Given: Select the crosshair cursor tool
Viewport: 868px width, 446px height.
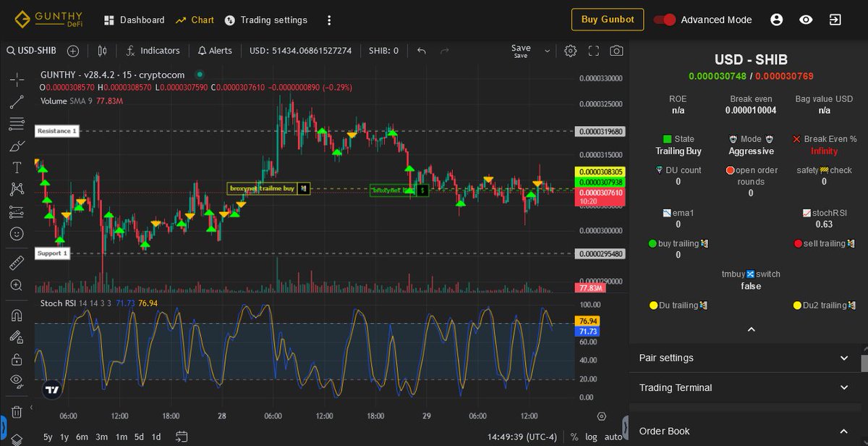Looking at the screenshot, I should click(x=17, y=79).
